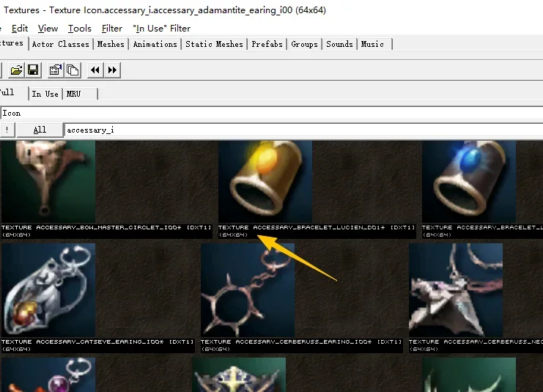This screenshot has width=543, height=392.
Task: Open the "In Use" Filter menu
Action: point(162,29)
